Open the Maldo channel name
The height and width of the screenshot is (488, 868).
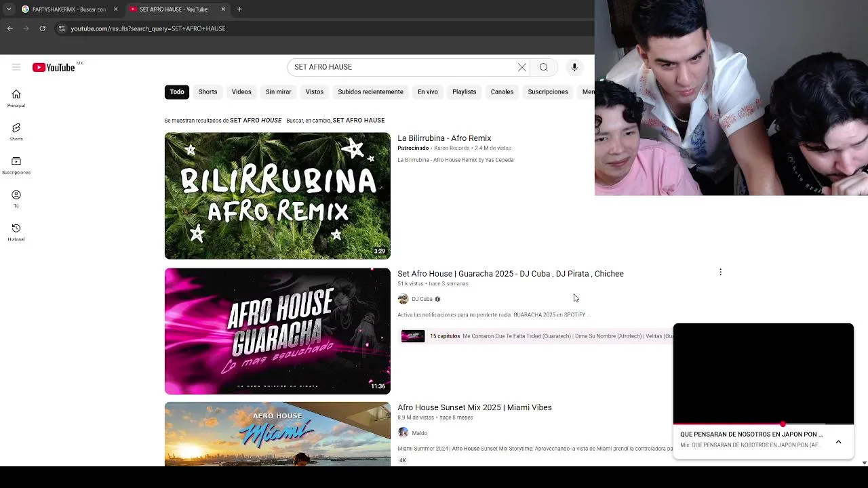(x=419, y=433)
